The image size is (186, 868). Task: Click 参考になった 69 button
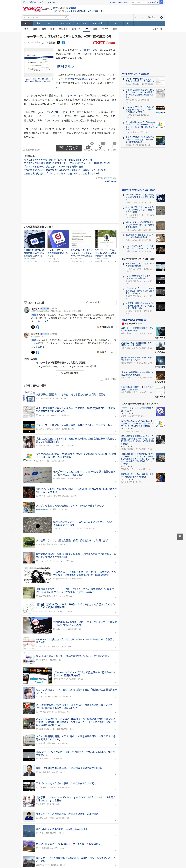click(105, 352)
